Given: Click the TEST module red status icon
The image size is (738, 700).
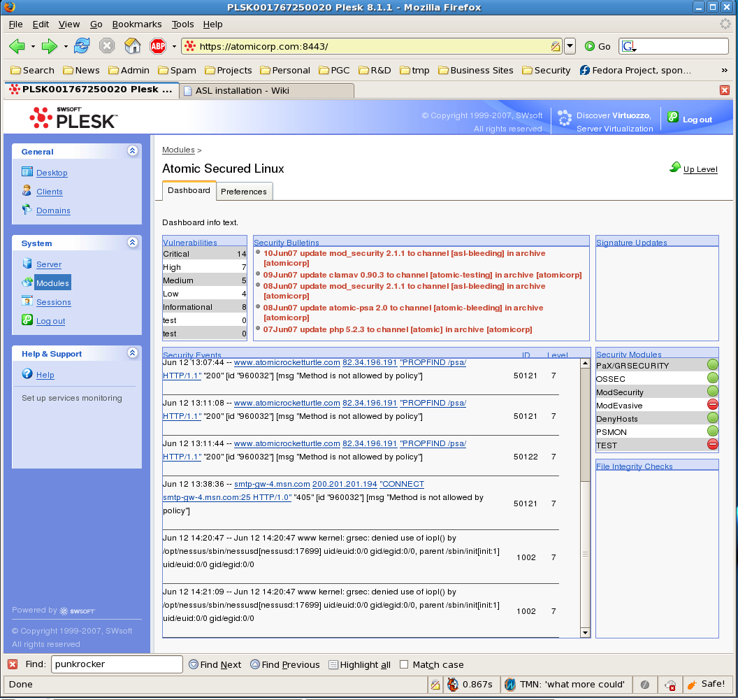Looking at the screenshot, I should pyautogui.click(x=712, y=445).
